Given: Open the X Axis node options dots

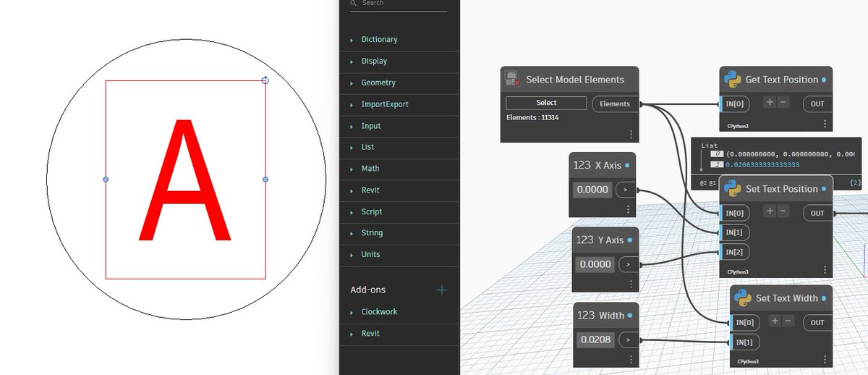Looking at the screenshot, I should point(628,209).
